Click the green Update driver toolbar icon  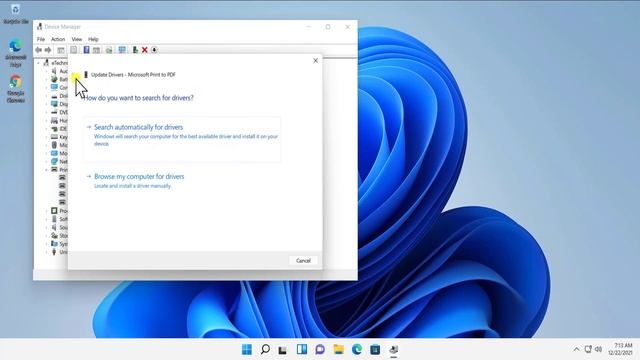tap(135, 50)
